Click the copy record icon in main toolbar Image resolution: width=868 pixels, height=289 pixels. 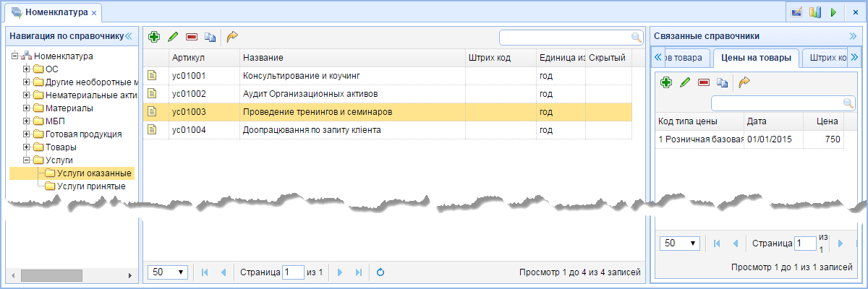click(210, 37)
